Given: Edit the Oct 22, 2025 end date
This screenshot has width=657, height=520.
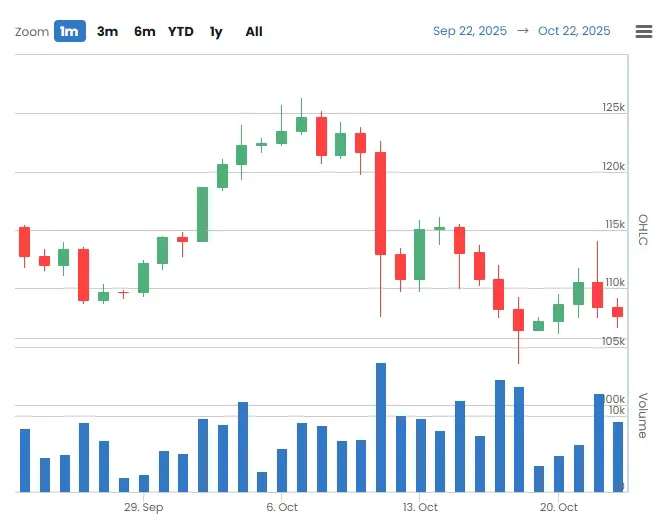Looking at the screenshot, I should point(574,31).
